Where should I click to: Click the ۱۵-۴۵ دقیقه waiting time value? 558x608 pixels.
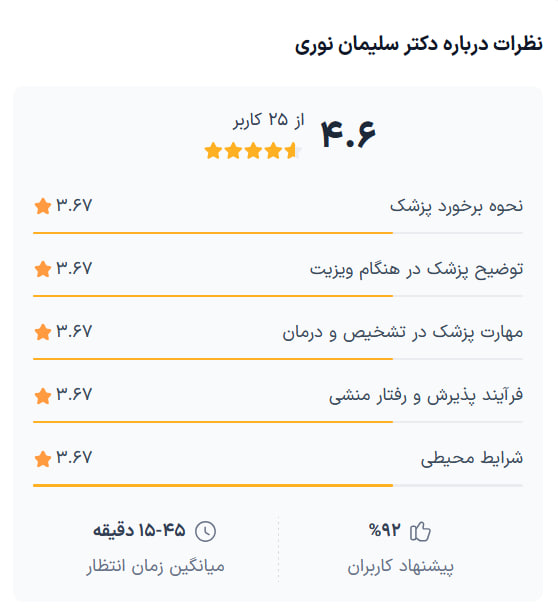coord(139,530)
